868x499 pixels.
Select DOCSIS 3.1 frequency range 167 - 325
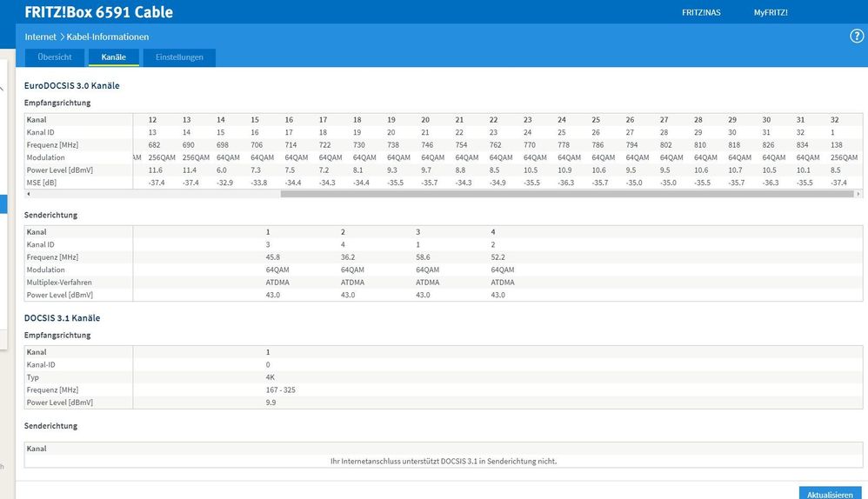coord(281,390)
